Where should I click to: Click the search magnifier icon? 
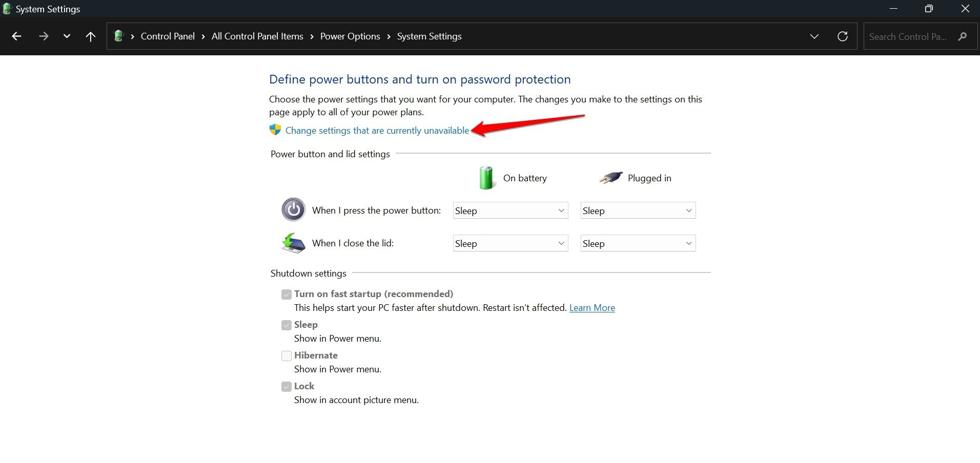tap(963, 36)
